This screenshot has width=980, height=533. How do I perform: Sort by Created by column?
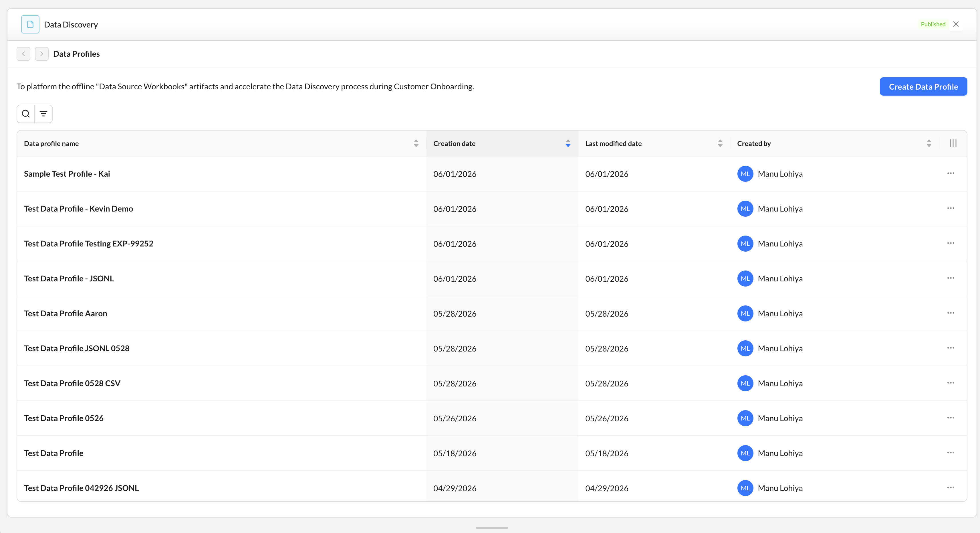pyautogui.click(x=929, y=143)
